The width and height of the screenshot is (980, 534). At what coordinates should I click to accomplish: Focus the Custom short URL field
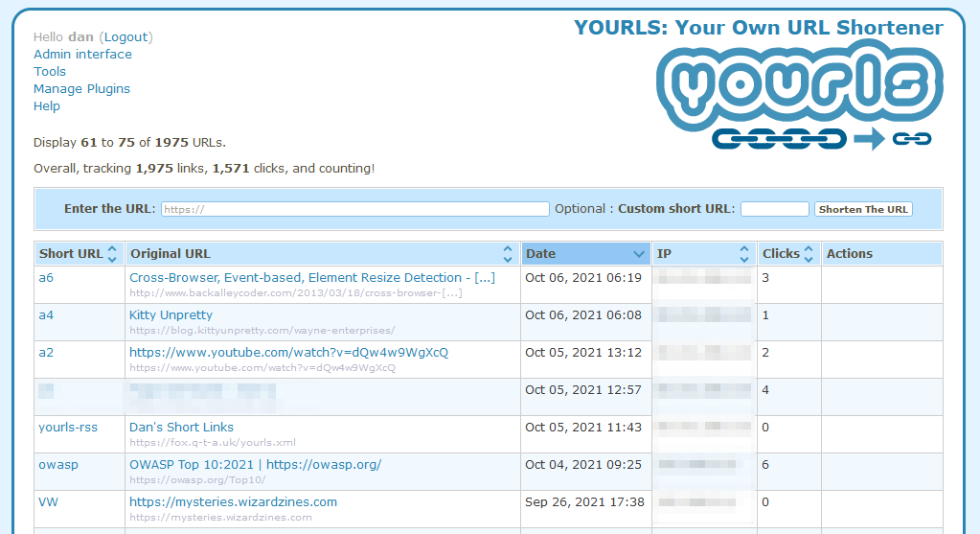[774, 209]
